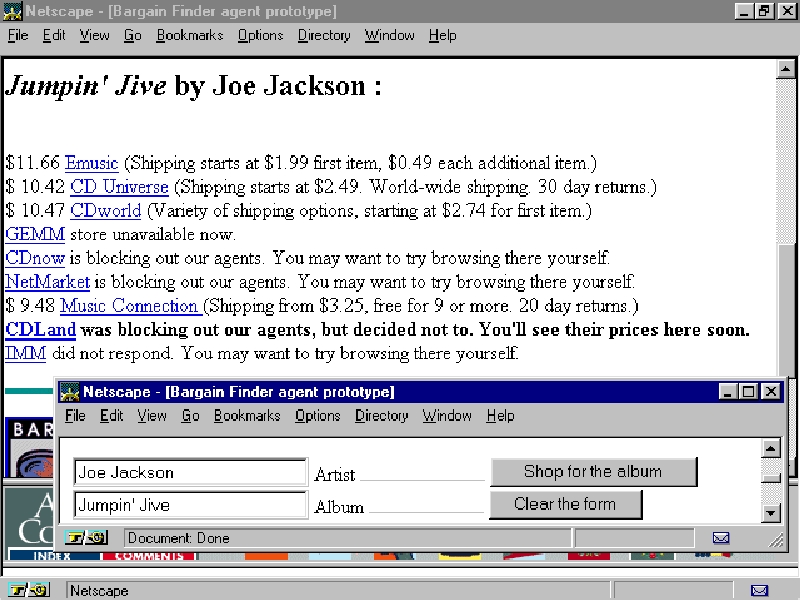This screenshot has width=800, height=600.
Task: Open Help menu in back window
Action: pos(442,35)
